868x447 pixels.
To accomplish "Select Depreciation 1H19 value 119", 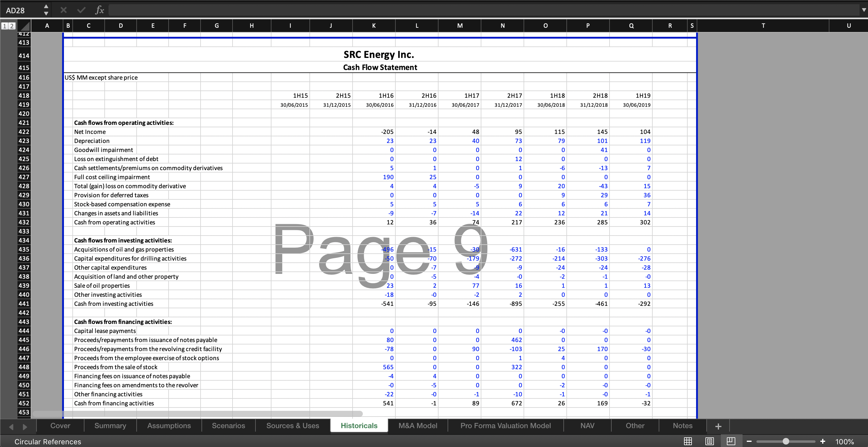I will pos(631,141).
